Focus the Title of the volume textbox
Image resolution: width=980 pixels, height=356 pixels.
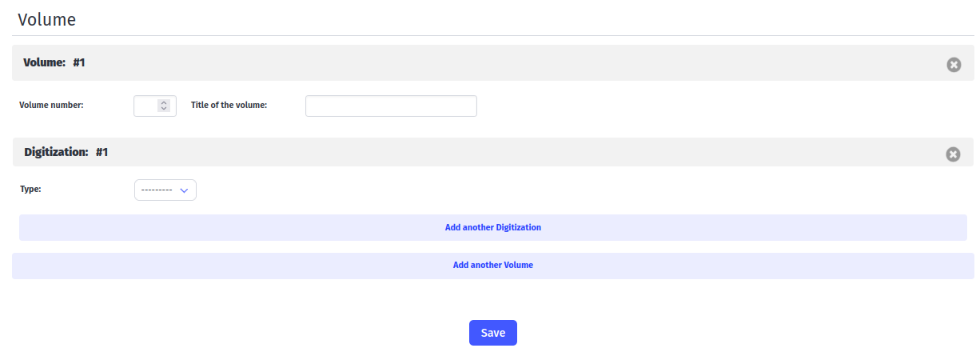391,106
